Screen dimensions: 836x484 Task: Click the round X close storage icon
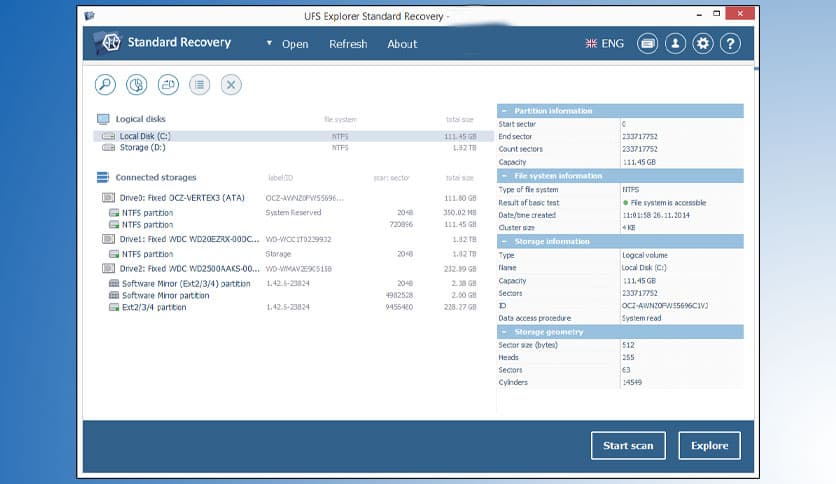231,85
